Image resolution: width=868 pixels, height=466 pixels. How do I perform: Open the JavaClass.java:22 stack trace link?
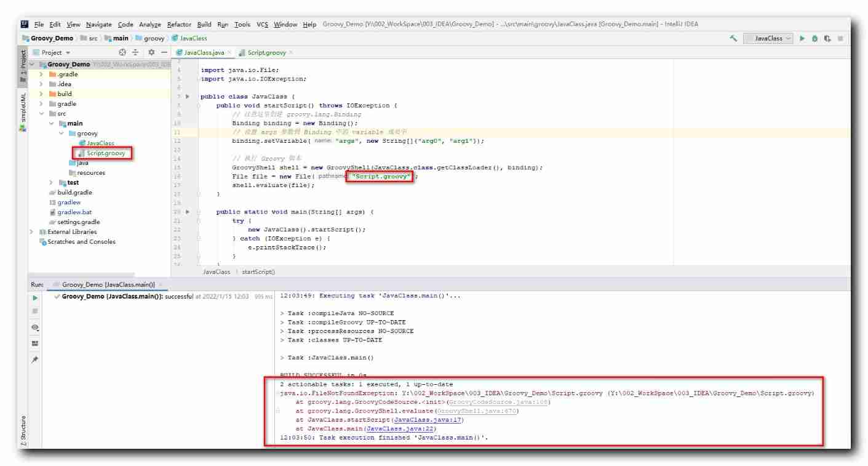pos(399,428)
